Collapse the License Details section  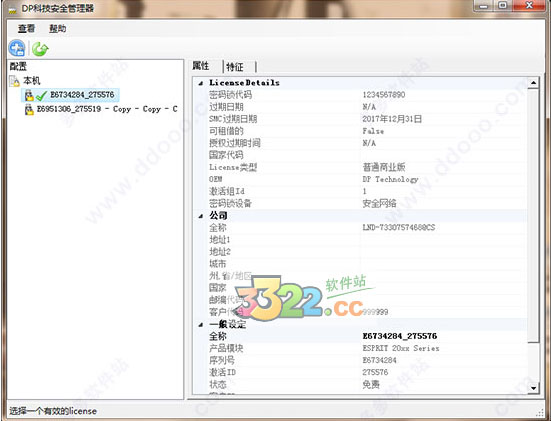coord(201,83)
